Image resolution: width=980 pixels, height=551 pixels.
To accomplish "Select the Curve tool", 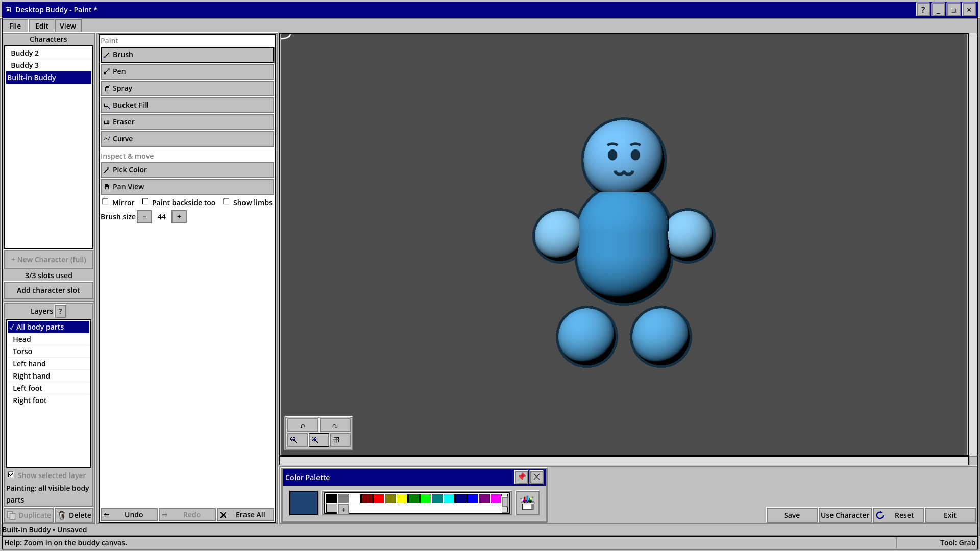I will [187, 139].
